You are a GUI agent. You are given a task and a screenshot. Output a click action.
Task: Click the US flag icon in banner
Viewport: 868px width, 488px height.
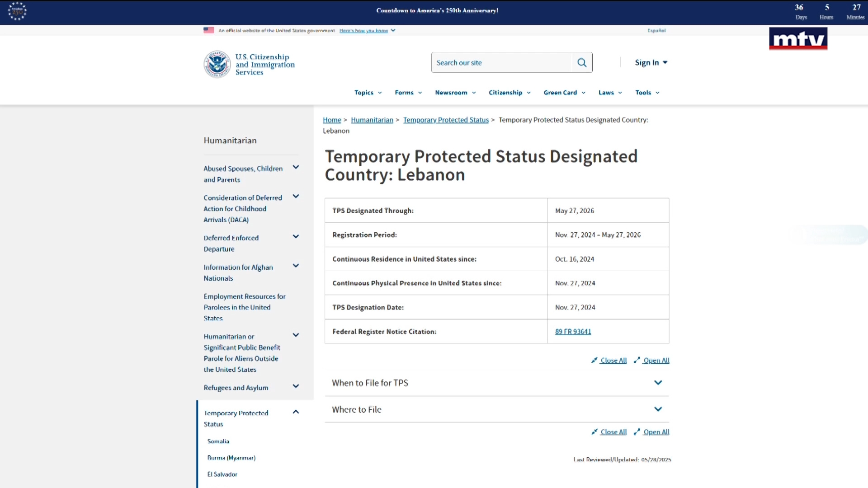[x=208, y=30]
